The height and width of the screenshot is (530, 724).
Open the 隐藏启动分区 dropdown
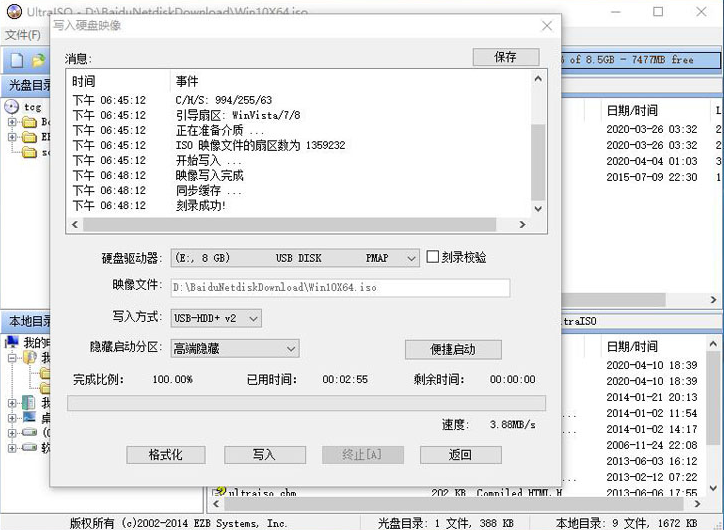tap(234, 348)
